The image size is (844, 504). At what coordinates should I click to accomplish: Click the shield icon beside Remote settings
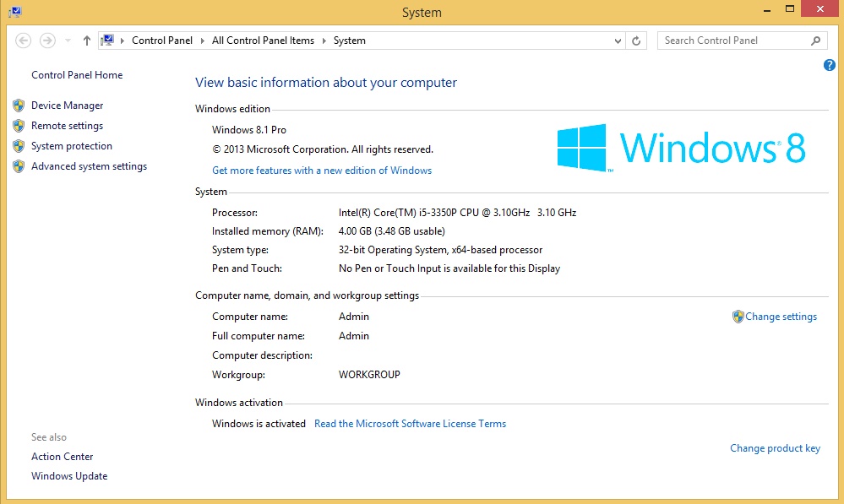(x=19, y=126)
